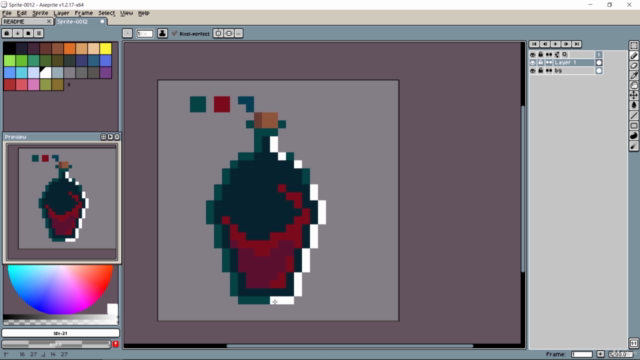Select the Pencil tool
The image size is (640, 360).
pos(633,56)
